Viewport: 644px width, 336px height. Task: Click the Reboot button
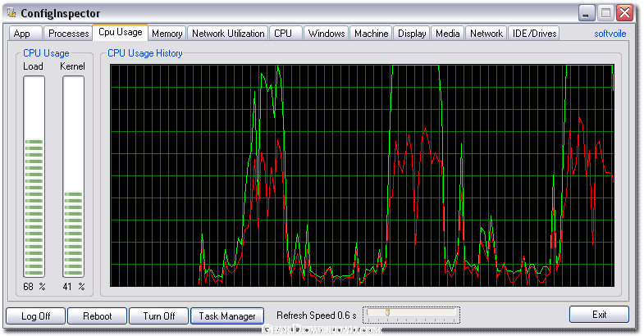98,316
